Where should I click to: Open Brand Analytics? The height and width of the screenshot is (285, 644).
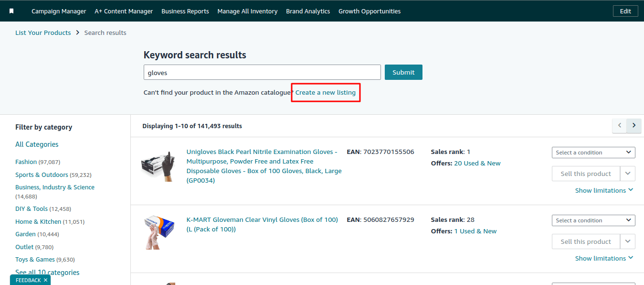[x=308, y=11]
